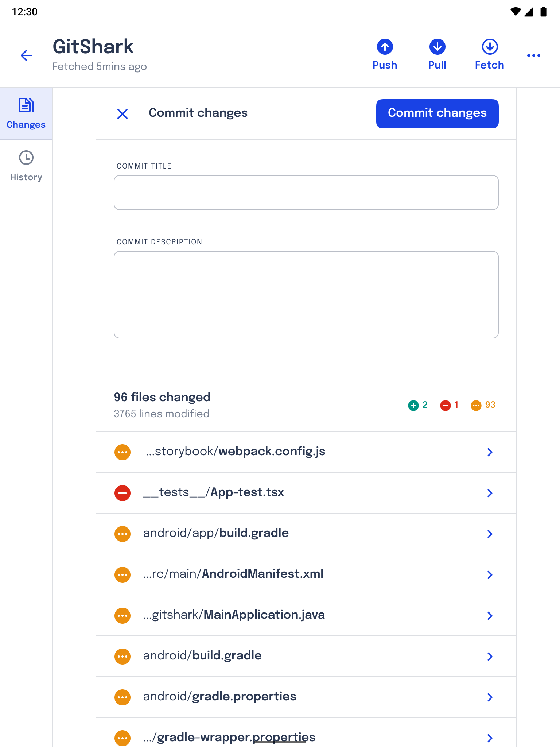The width and height of the screenshot is (560, 747).
Task: Click modified icon for gradle-wrapper.properties
Action: tap(122, 738)
